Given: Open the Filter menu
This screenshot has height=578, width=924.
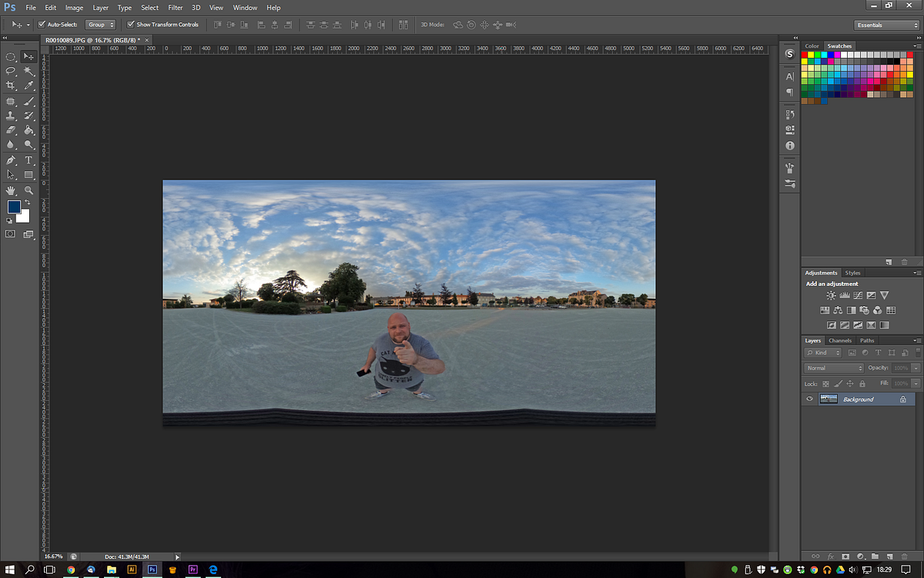Looking at the screenshot, I should click(175, 7).
